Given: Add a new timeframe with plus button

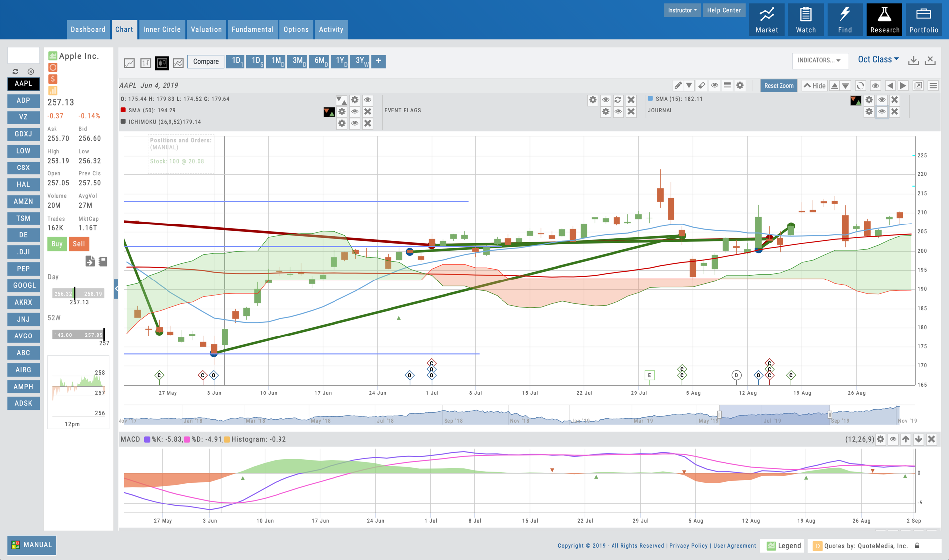Looking at the screenshot, I should coord(378,61).
